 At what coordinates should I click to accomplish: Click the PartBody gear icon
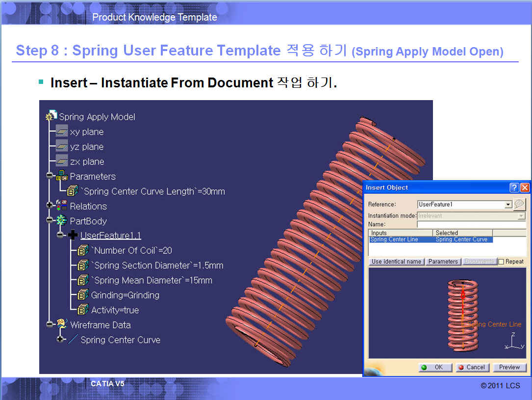(x=62, y=221)
